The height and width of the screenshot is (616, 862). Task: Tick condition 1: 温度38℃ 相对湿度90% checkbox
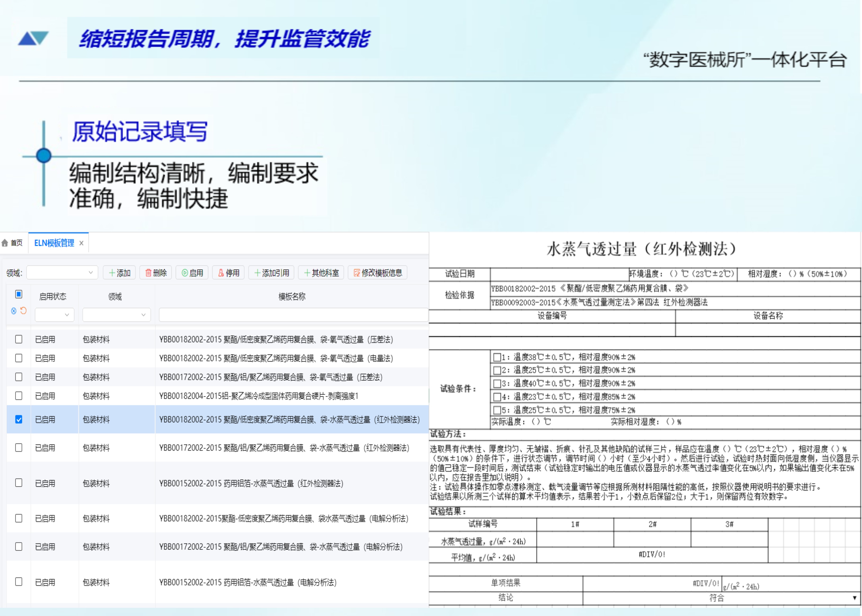pos(497,357)
